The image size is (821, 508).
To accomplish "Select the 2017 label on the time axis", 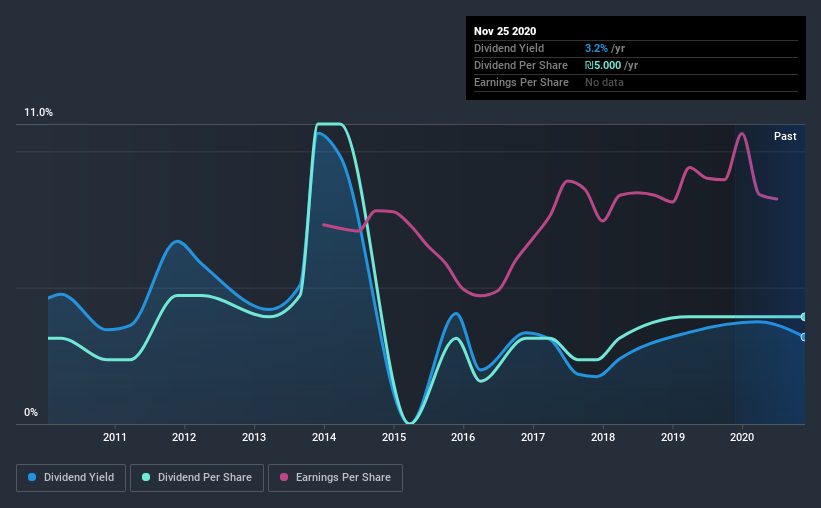I will (x=533, y=437).
